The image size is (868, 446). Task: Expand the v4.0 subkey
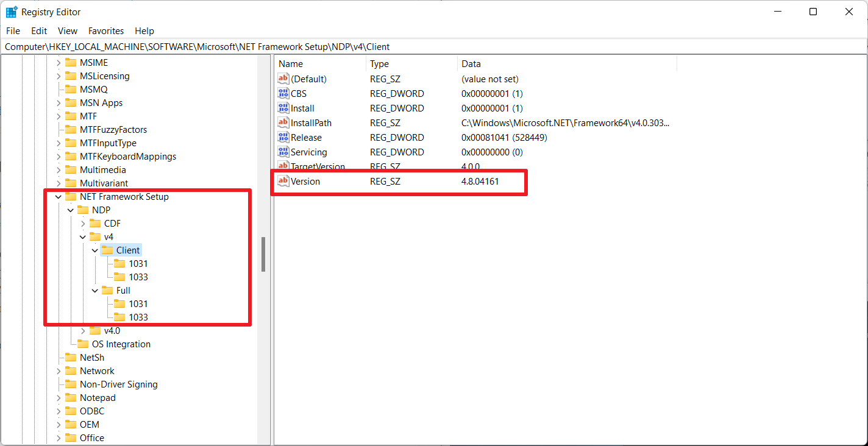coord(82,330)
